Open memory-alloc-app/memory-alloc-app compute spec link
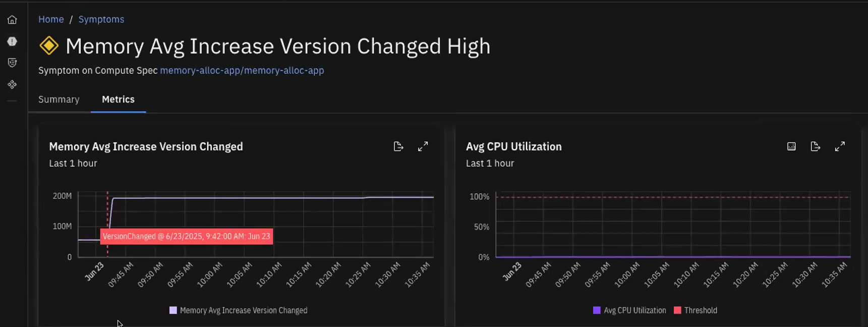 242,70
